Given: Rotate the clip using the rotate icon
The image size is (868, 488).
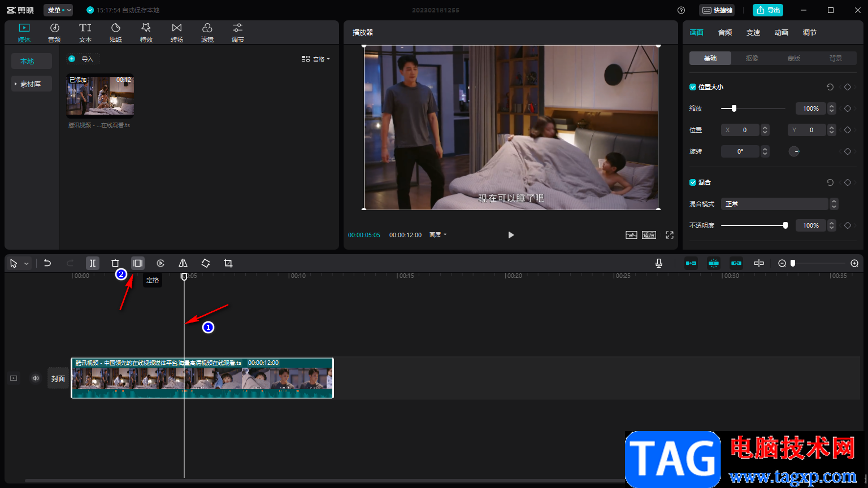Looking at the screenshot, I should click(206, 263).
